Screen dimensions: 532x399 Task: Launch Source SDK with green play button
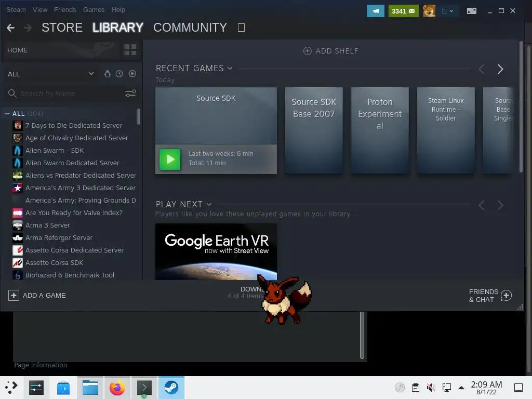point(170,159)
